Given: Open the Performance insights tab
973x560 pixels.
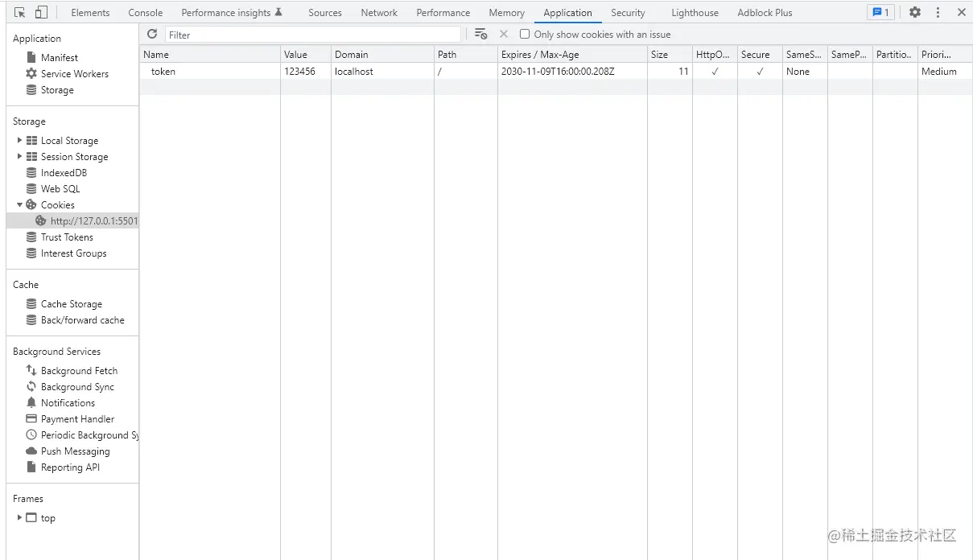Looking at the screenshot, I should tap(232, 12).
